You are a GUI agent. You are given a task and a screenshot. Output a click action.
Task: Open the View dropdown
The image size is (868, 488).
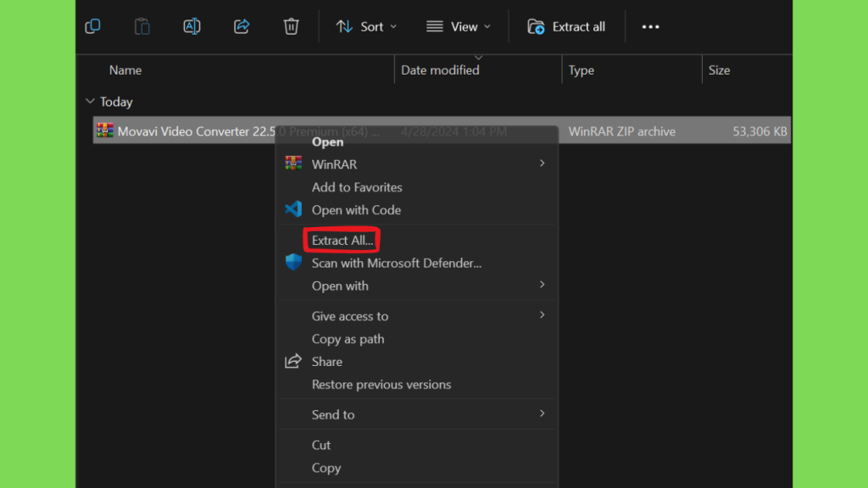click(459, 26)
